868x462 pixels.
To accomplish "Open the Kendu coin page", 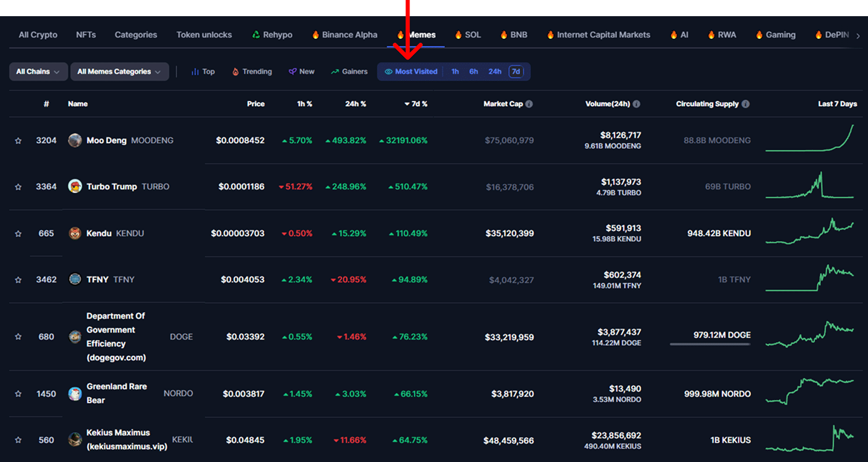I will (99, 233).
